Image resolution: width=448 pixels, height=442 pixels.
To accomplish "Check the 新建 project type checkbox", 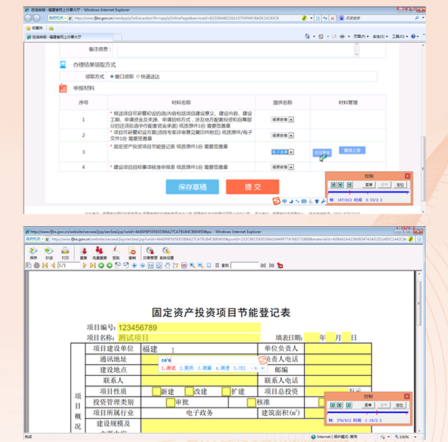I will coord(156,391).
